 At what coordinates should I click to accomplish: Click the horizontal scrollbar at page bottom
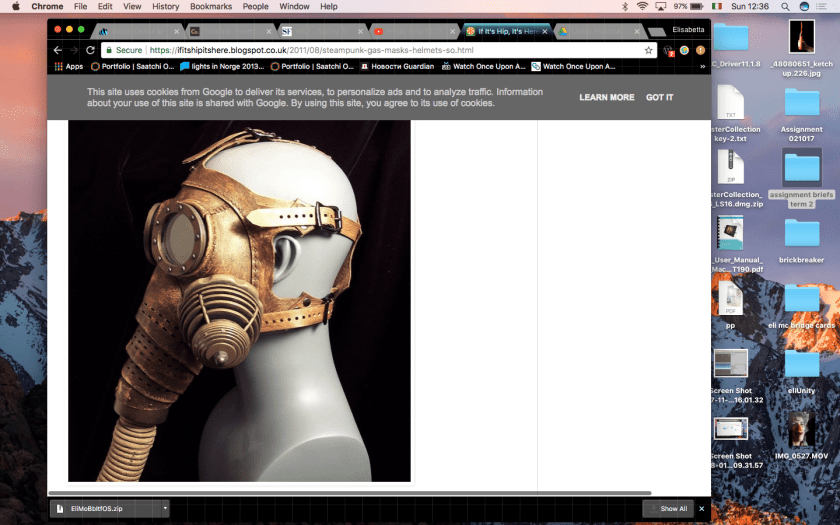(350, 493)
